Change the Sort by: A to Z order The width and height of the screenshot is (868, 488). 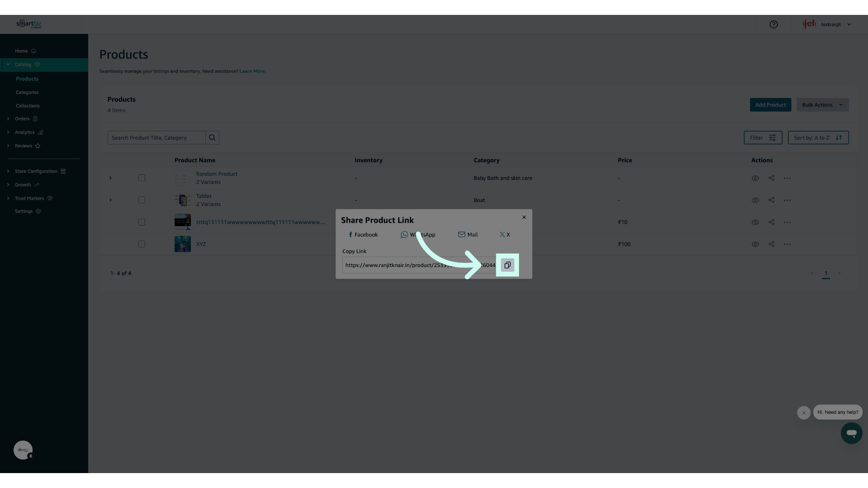click(x=818, y=138)
